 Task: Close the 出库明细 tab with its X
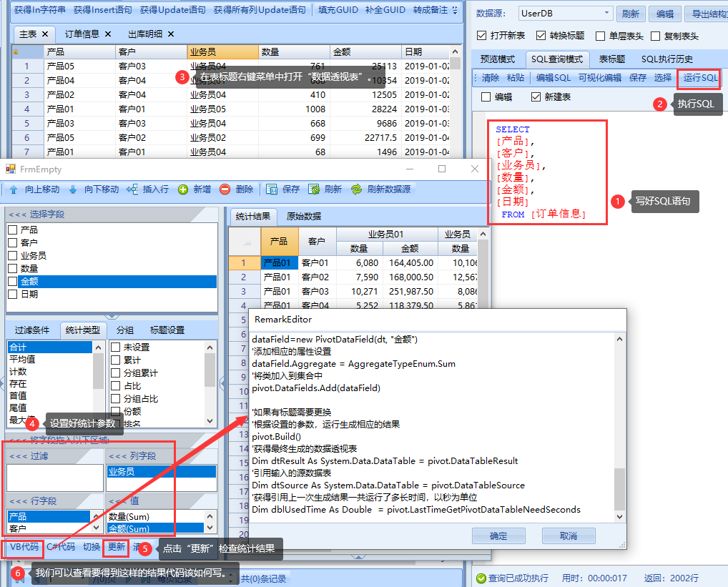[171, 34]
